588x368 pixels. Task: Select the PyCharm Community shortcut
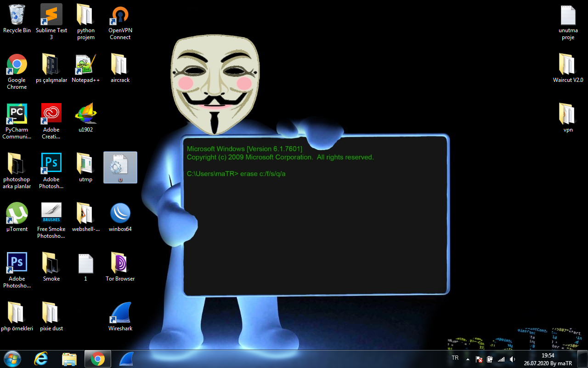[17, 121]
